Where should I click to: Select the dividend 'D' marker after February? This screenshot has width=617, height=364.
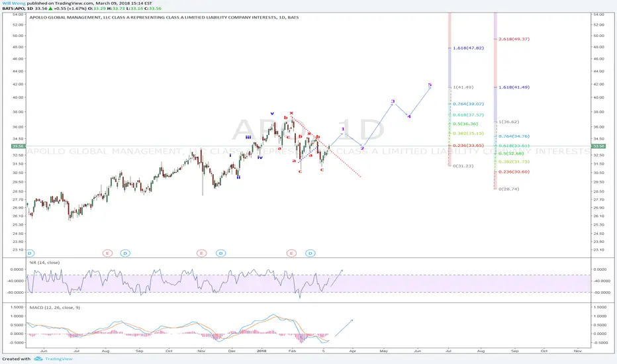pos(310,253)
